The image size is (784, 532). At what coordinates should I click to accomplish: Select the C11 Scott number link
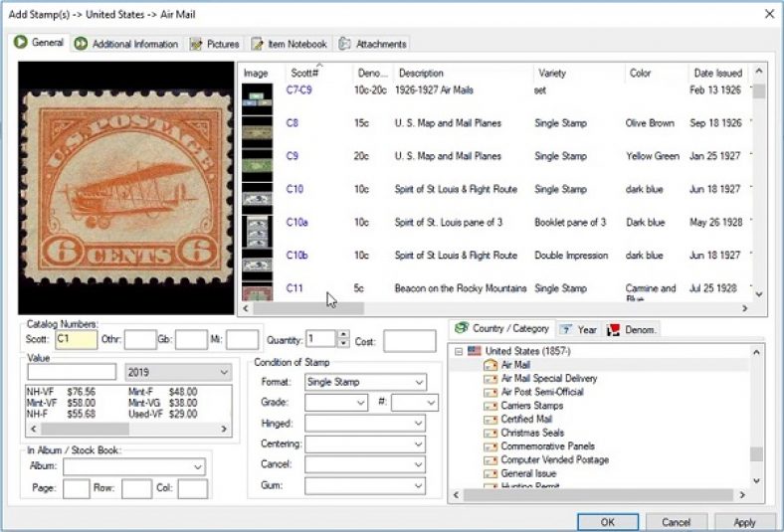coord(294,288)
